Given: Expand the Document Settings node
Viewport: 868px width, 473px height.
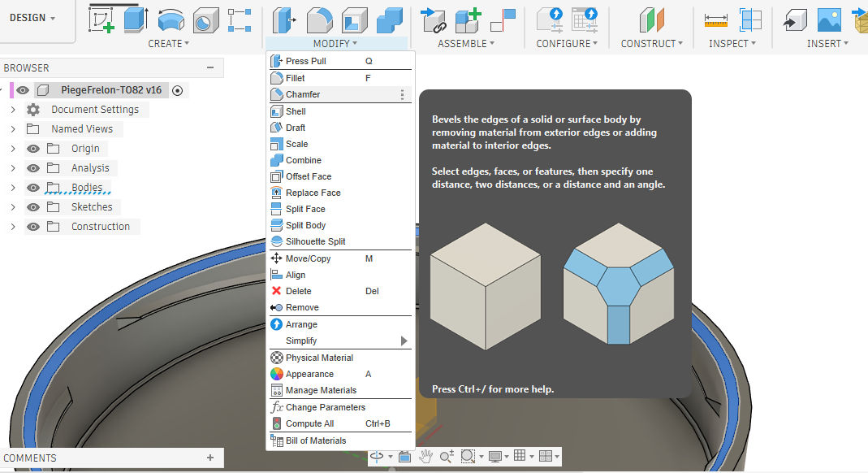Looking at the screenshot, I should (x=12, y=110).
